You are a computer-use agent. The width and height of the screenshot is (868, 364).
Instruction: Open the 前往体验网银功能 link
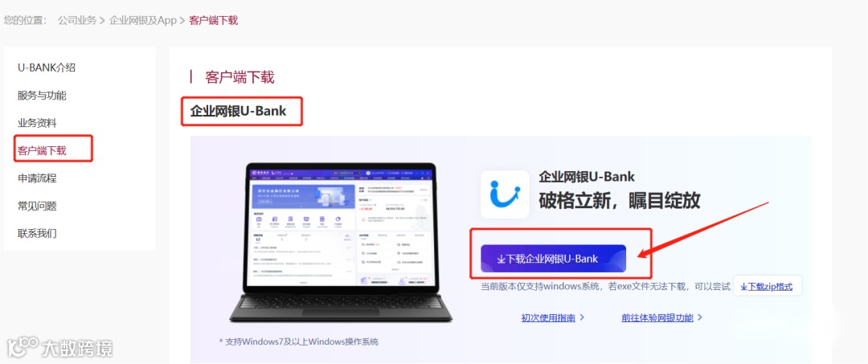pyautogui.click(x=657, y=317)
